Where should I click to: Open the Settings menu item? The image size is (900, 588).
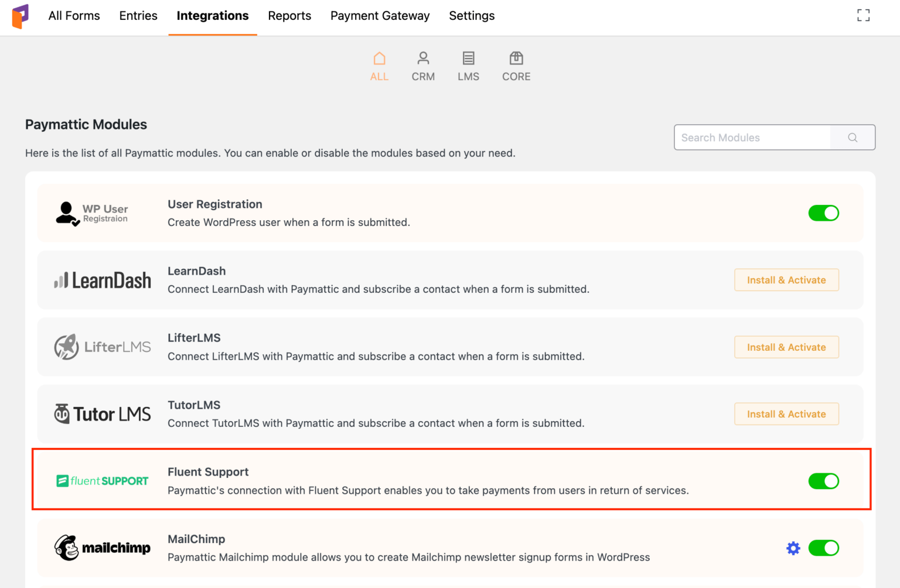tap(472, 16)
